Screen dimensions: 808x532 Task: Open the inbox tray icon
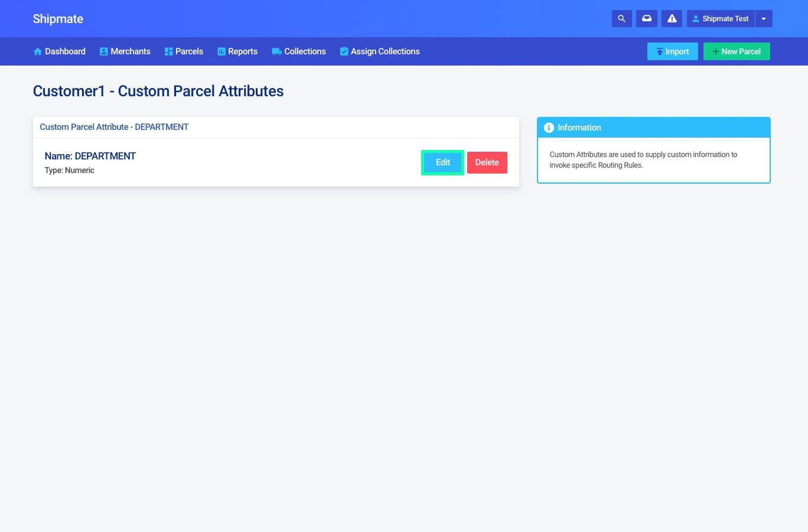(x=647, y=19)
